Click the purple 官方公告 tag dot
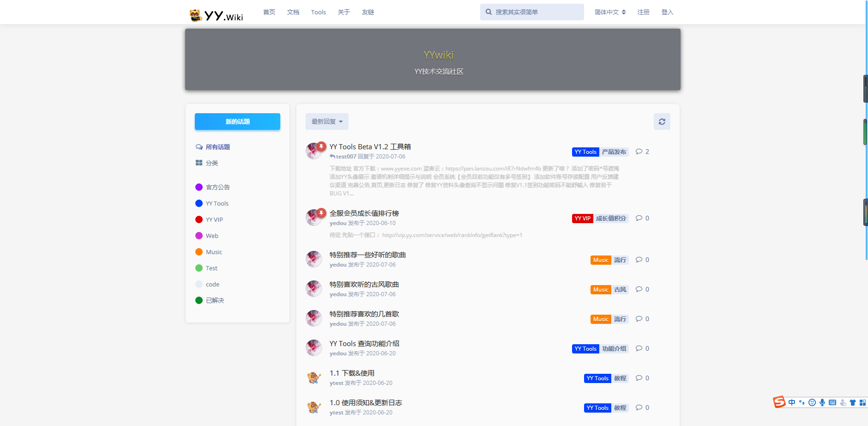Viewport: 868px width, 426px height. (x=199, y=187)
